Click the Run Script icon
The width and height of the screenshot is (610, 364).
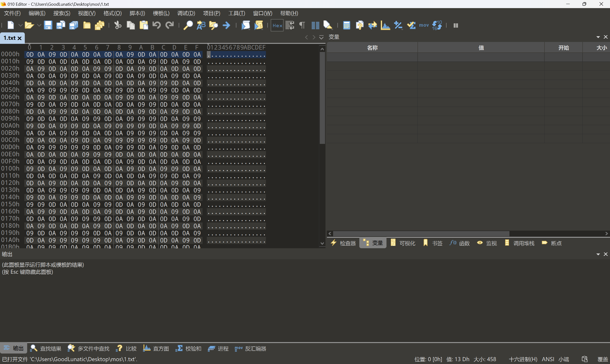point(246,25)
